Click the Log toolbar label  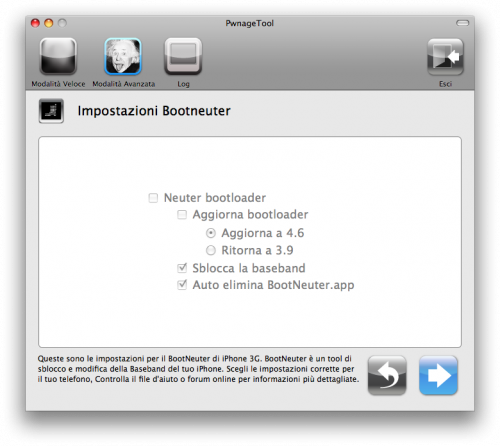pyautogui.click(x=183, y=84)
